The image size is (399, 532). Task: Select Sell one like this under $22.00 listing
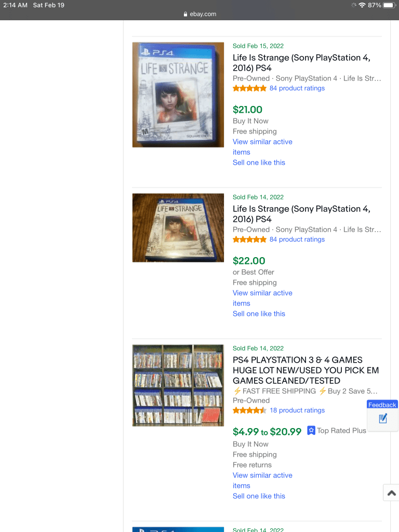(x=259, y=314)
